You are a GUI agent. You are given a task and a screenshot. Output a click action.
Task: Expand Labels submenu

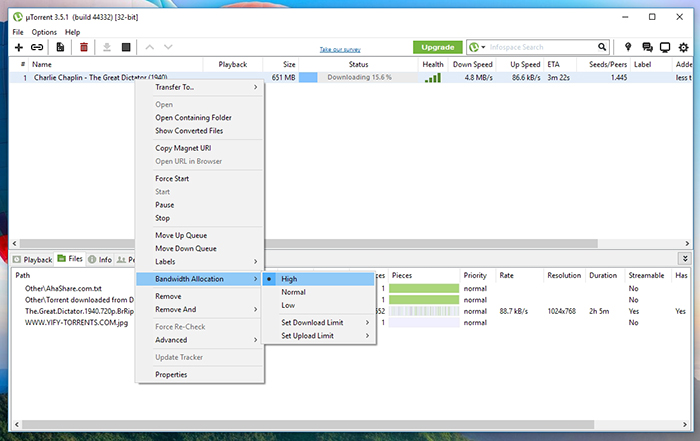(x=200, y=262)
